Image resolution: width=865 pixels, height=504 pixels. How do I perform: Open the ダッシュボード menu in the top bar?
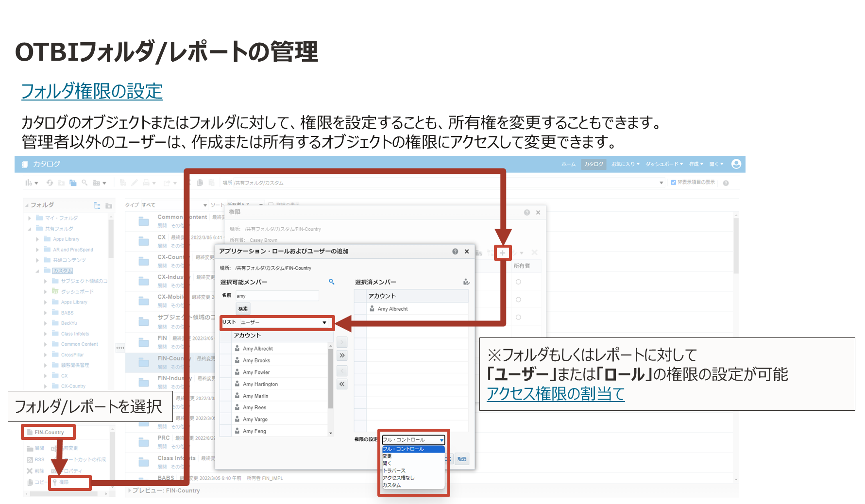[x=663, y=164]
